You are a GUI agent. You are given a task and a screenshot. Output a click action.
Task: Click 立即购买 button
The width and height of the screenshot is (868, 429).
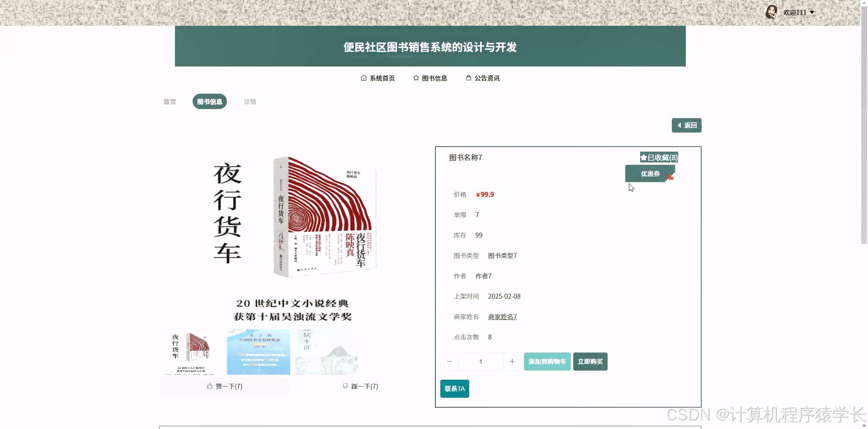[x=590, y=362]
